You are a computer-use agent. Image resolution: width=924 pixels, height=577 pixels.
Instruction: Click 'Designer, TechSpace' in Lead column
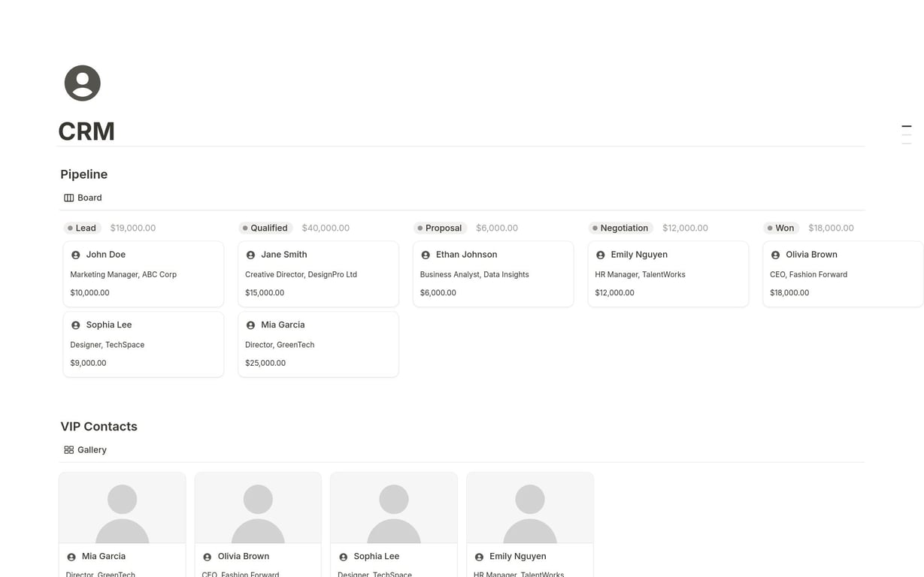click(x=108, y=345)
